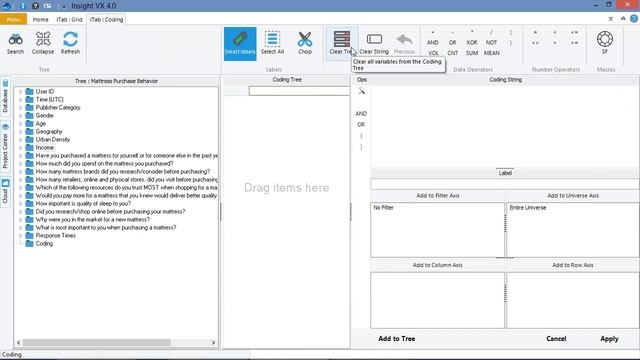Expand the Income folder

(20, 147)
